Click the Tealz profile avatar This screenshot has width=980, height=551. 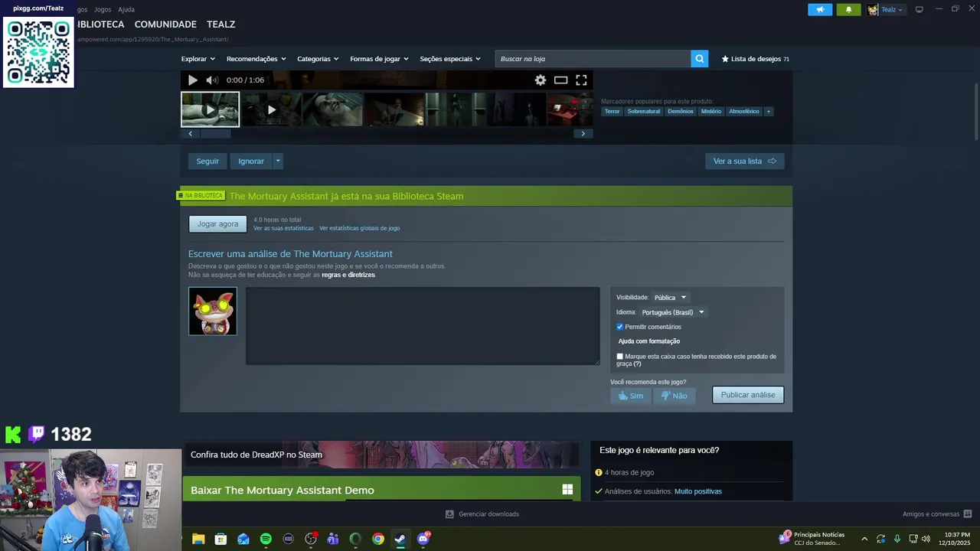coord(872,10)
